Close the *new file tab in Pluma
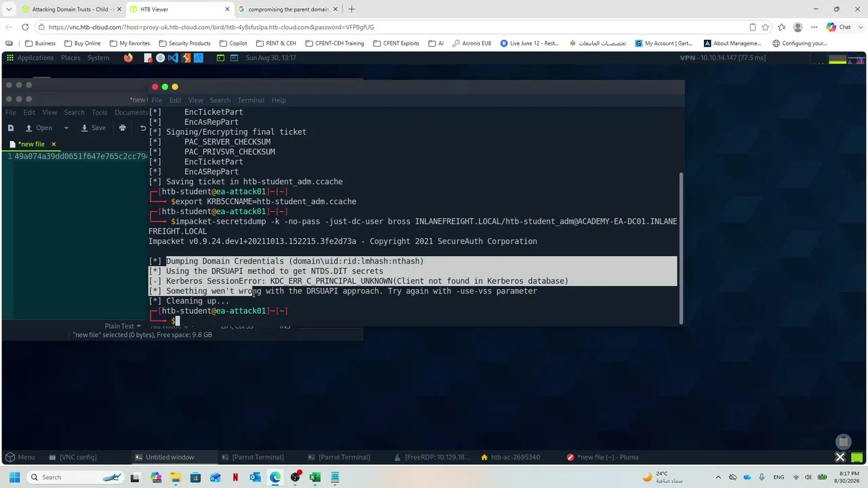 pos(54,144)
